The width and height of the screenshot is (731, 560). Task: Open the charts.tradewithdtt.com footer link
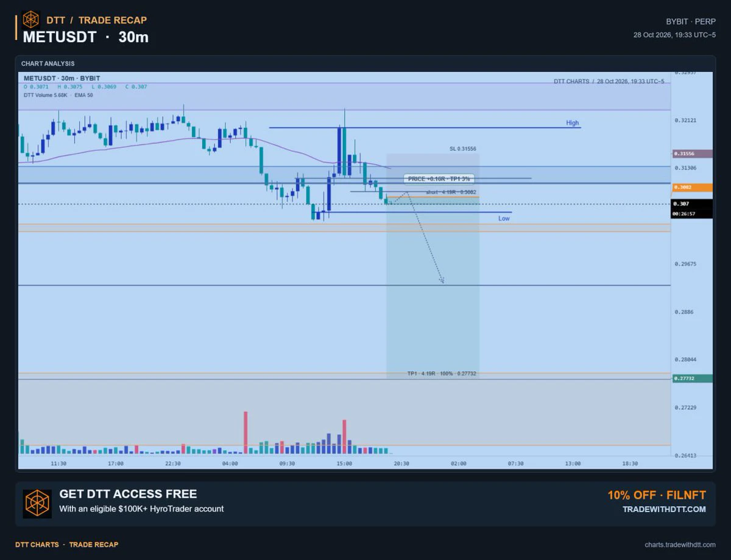pos(680,544)
